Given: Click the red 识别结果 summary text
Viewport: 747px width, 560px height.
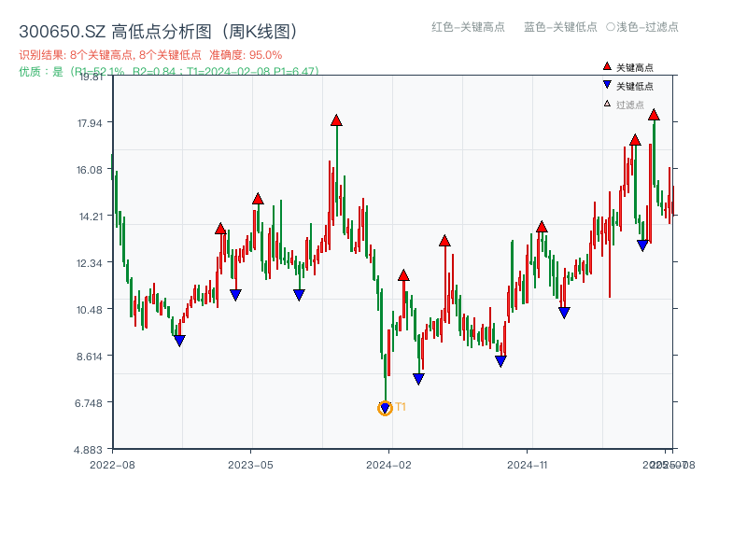Looking at the screenshot, I should 150,55.
